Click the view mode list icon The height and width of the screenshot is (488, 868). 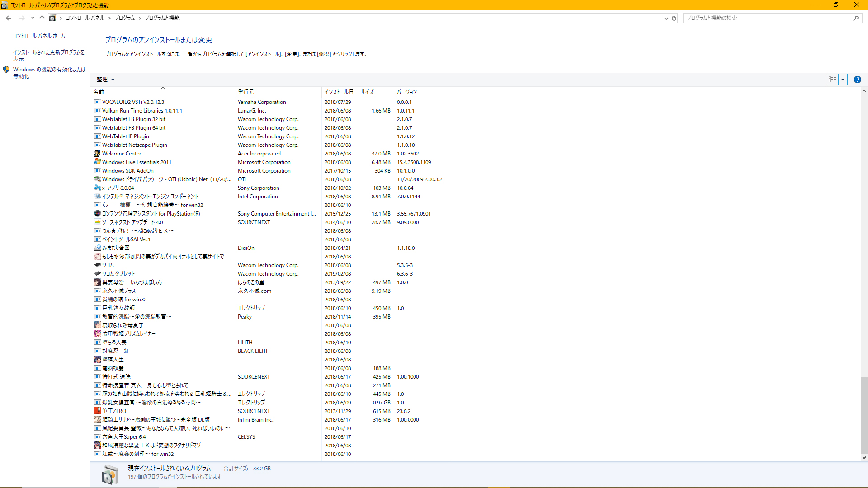click(832, 80)
